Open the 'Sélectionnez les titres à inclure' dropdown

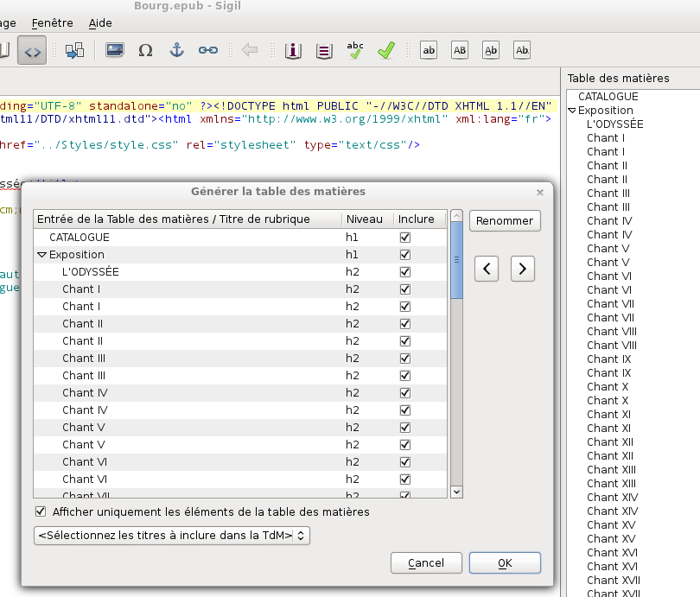(x=171, y=536)
